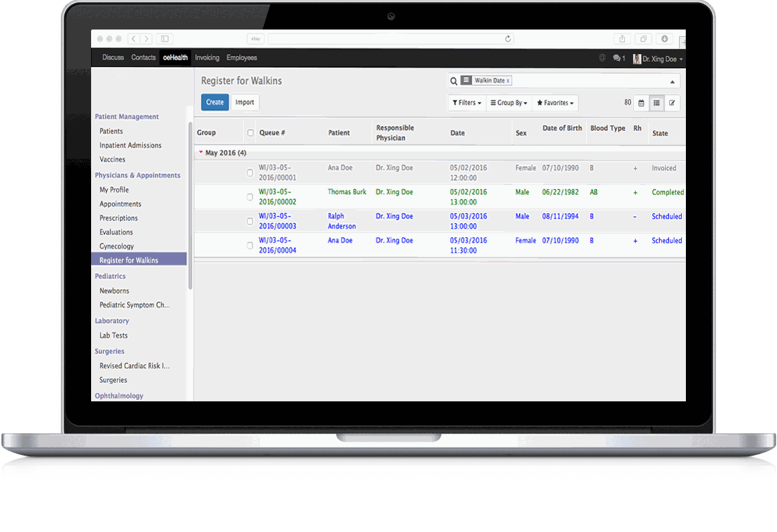Open Newborns in the sidebar

[x=114, y=291]
